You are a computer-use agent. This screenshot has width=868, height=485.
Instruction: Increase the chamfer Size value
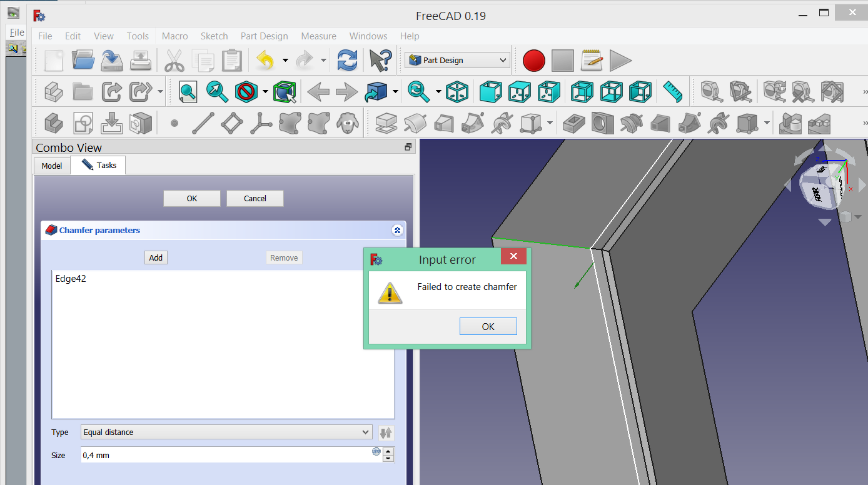(388, 451)
